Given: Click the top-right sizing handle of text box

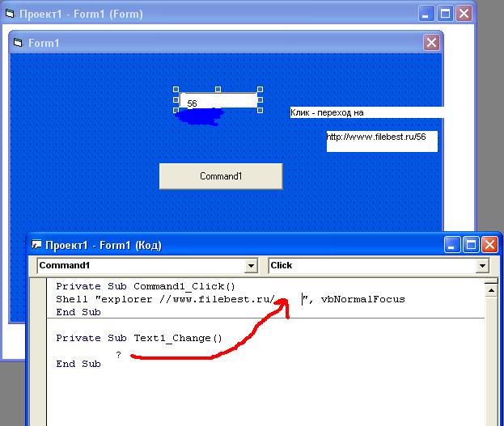Looking at the screenshot, I should pyautogui.click(x=260, y=91).
